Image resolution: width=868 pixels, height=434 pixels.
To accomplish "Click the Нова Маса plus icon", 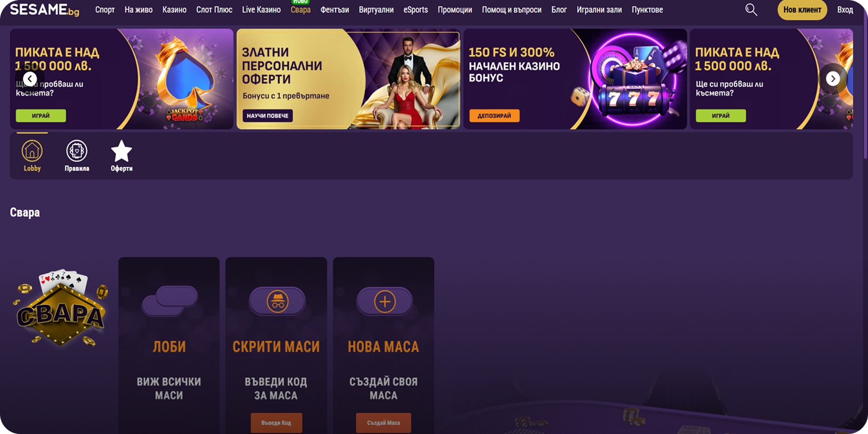I will [x=385, y=302].
